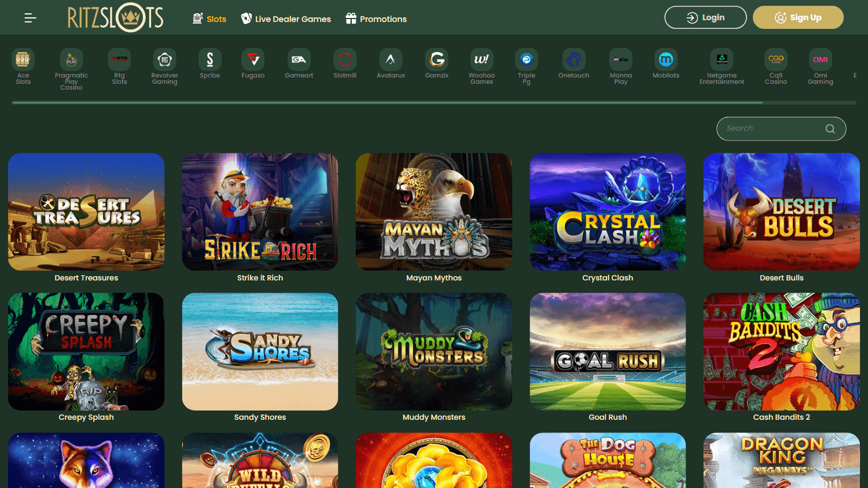
Task: Select the Avatarux provider icon
Action: (x=391, y=59)
